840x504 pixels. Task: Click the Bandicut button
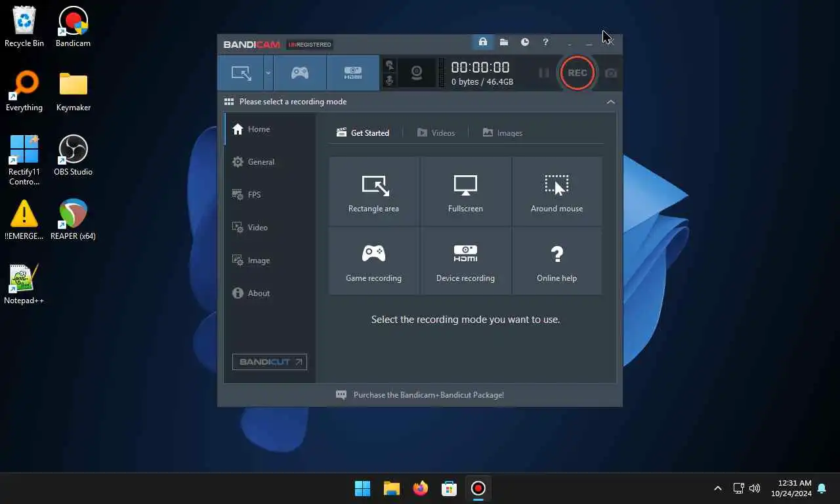point(270,362)
